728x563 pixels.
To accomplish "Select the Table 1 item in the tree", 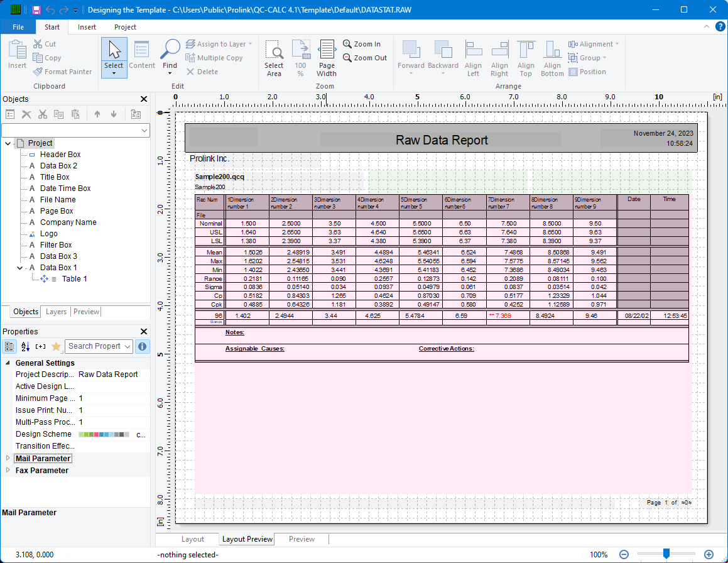I will [74, 279].
